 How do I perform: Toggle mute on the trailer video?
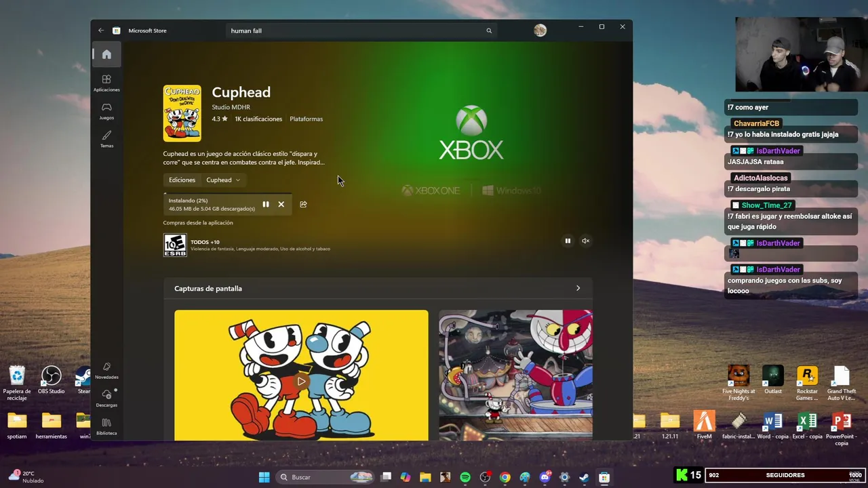point(585,241)
